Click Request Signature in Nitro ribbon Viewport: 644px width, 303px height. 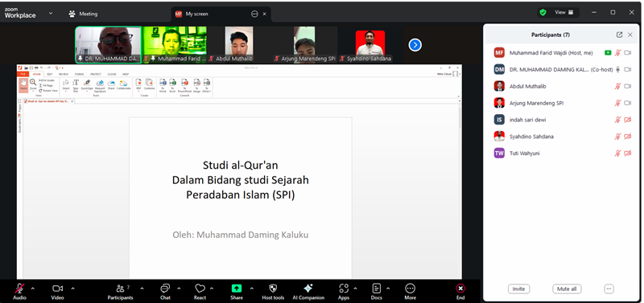(x=100, y=85)
